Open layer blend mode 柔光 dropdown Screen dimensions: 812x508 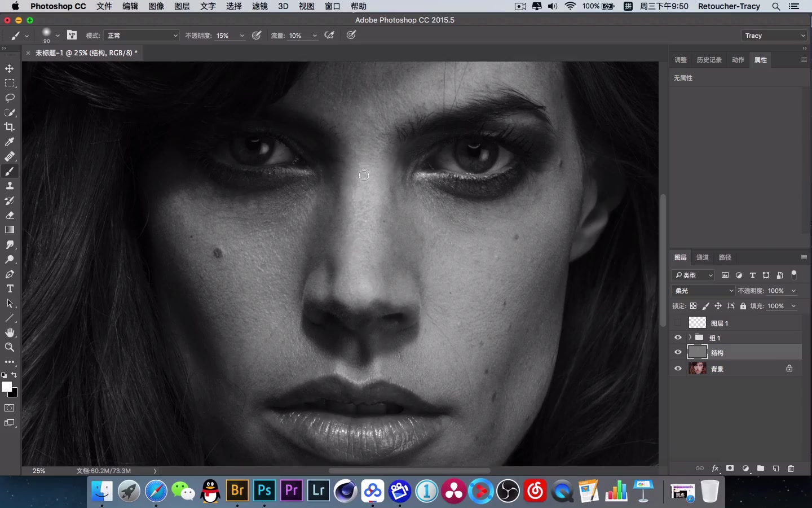coord(704,291)
